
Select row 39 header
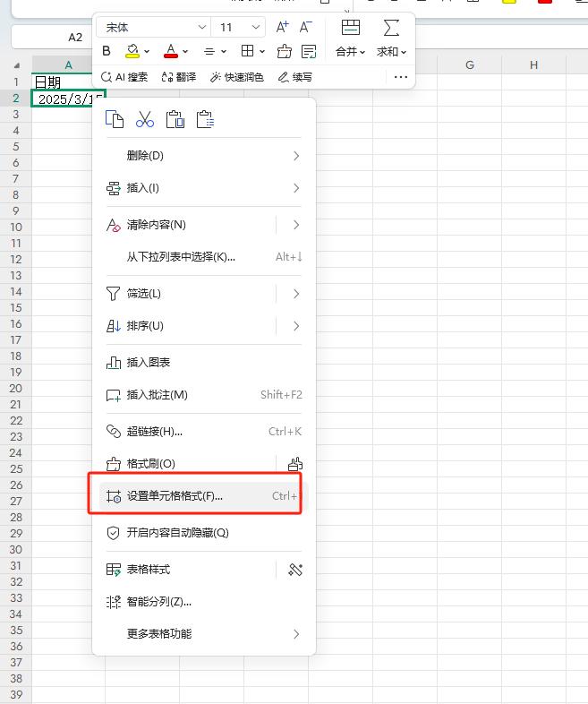16,694
